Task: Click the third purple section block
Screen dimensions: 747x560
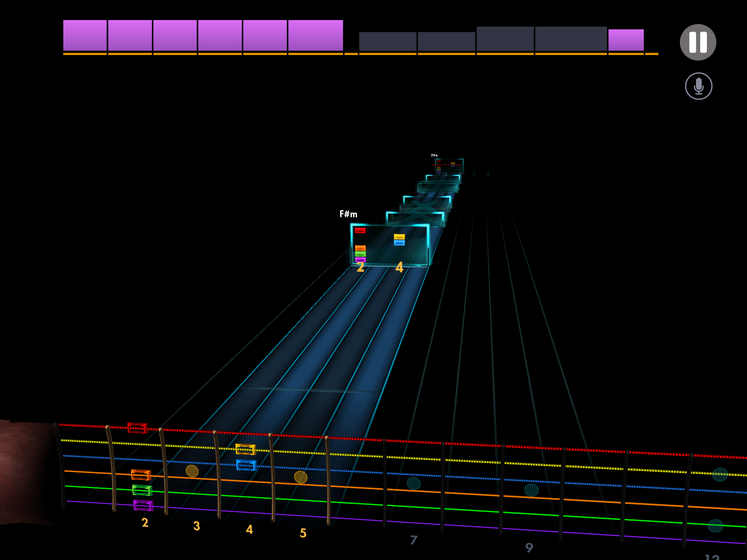Action: pos(175,35)
